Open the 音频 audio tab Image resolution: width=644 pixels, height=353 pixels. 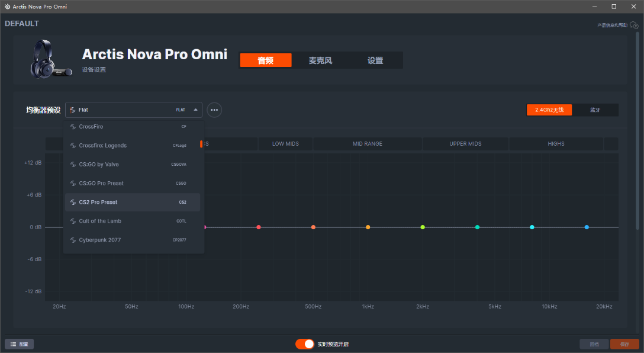tap(266, 60)
